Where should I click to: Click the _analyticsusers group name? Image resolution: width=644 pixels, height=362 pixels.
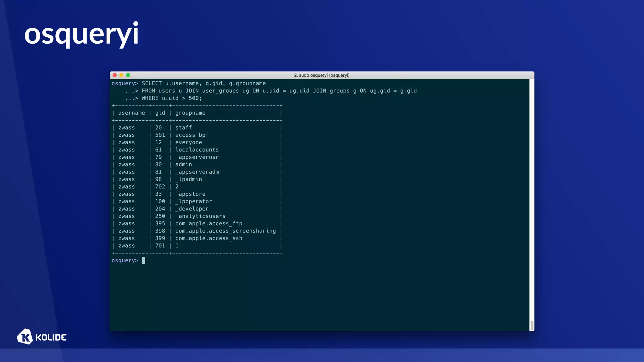[200, 216]
